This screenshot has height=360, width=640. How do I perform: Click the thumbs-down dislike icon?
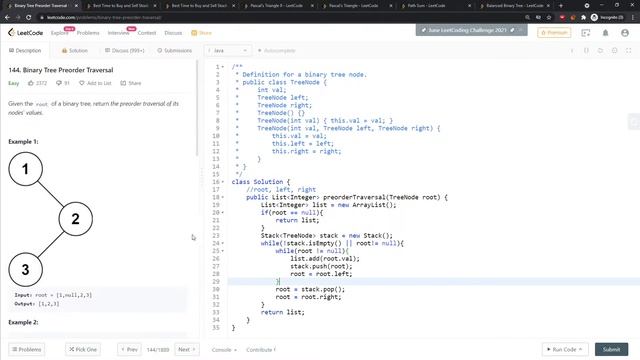59,83
